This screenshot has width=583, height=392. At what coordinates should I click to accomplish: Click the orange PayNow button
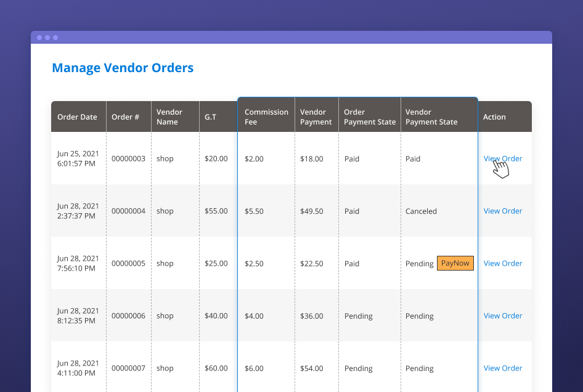click(x=455, y=263)
